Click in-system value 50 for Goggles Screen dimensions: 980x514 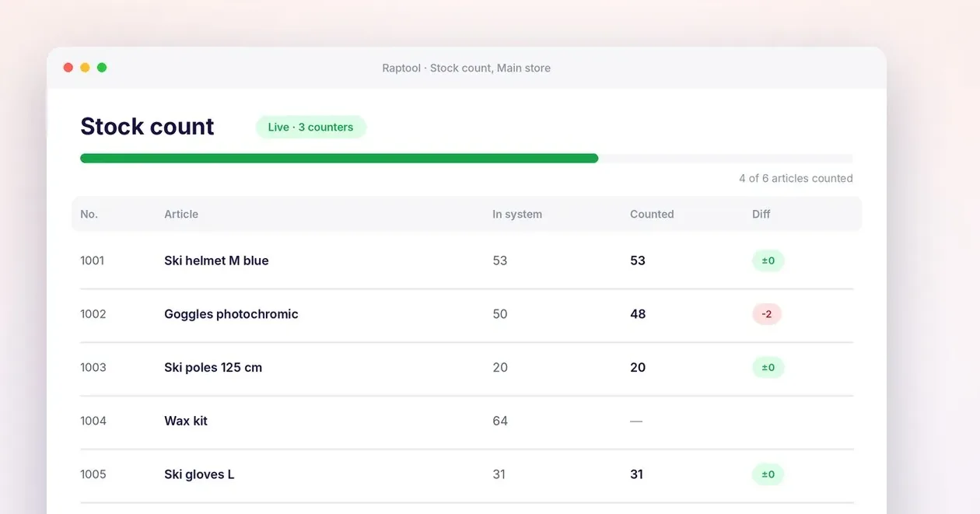pos(500,314)
